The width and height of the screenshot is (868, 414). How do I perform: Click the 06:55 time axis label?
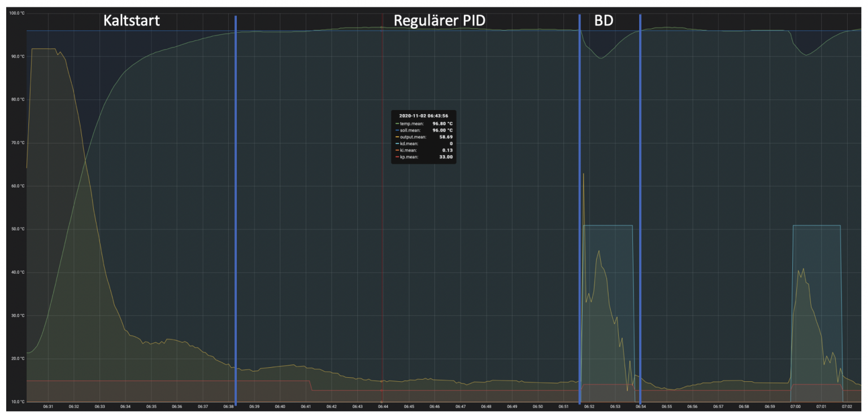pyautogui.click(x=666, y=407)
